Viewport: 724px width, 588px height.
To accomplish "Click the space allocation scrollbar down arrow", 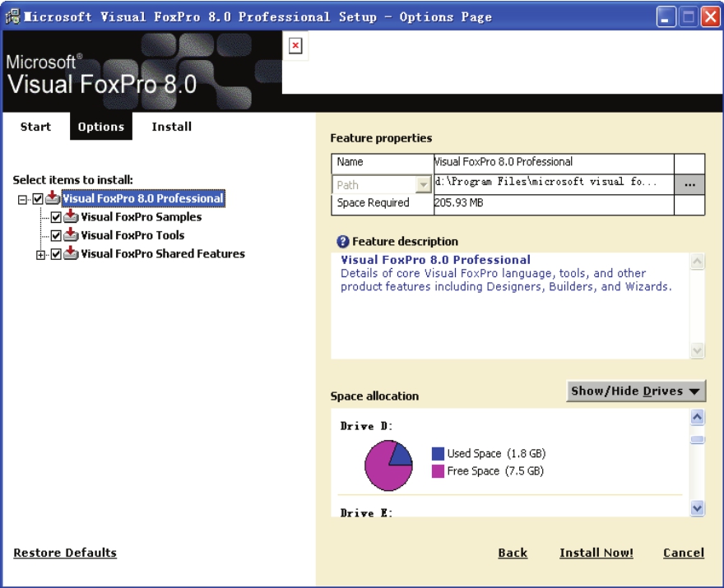I will 697,508.
